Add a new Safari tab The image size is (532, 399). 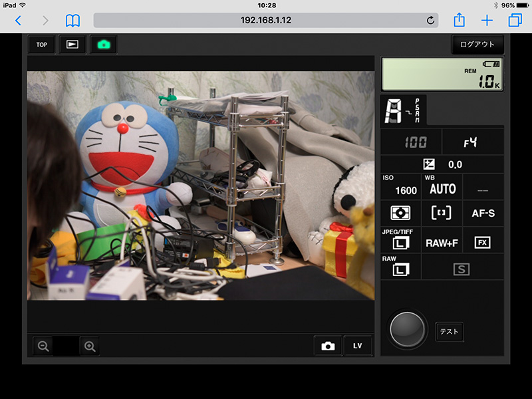487,21
